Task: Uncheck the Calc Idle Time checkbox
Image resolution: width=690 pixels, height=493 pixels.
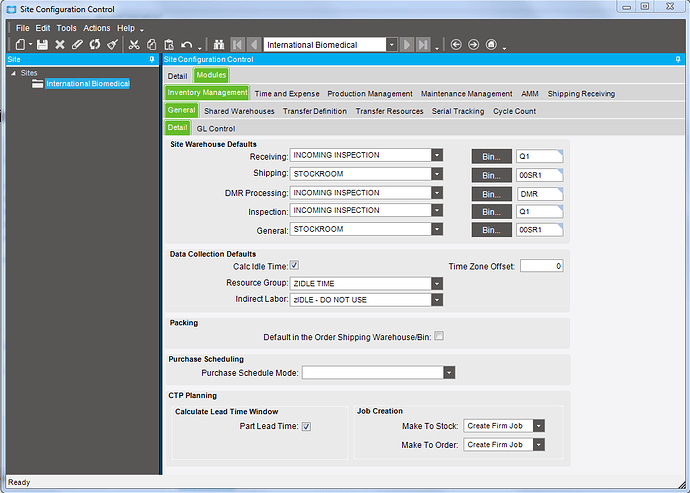Action: (x=294, y=266)
